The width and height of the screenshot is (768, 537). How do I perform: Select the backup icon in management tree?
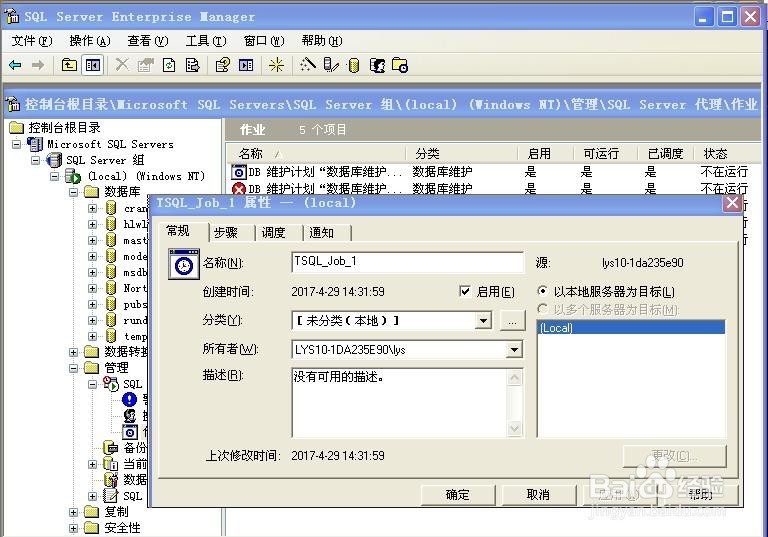111,447
